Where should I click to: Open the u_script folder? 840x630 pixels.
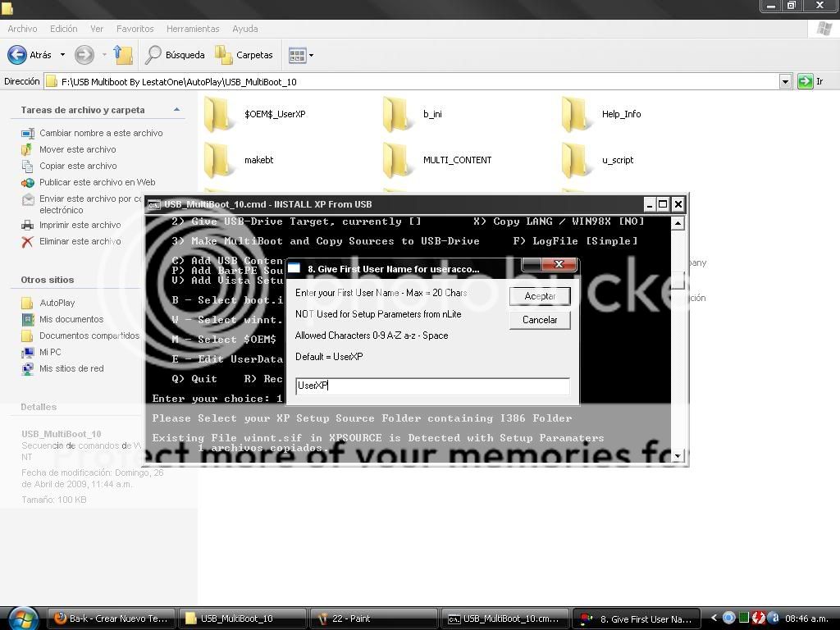pyautogui.click(x=577, y=160)
